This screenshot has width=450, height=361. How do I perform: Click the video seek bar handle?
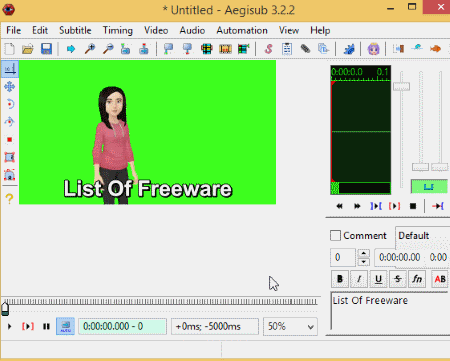(x=5, y=309)
